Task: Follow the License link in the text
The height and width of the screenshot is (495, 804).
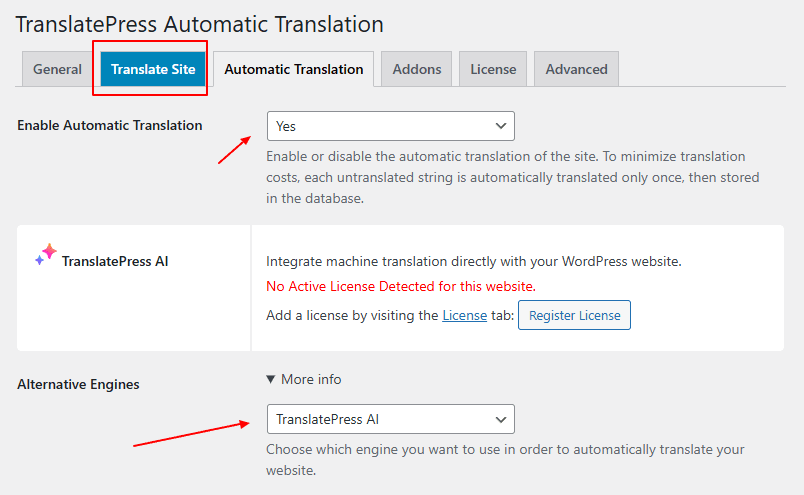Action: pos(465,315)
